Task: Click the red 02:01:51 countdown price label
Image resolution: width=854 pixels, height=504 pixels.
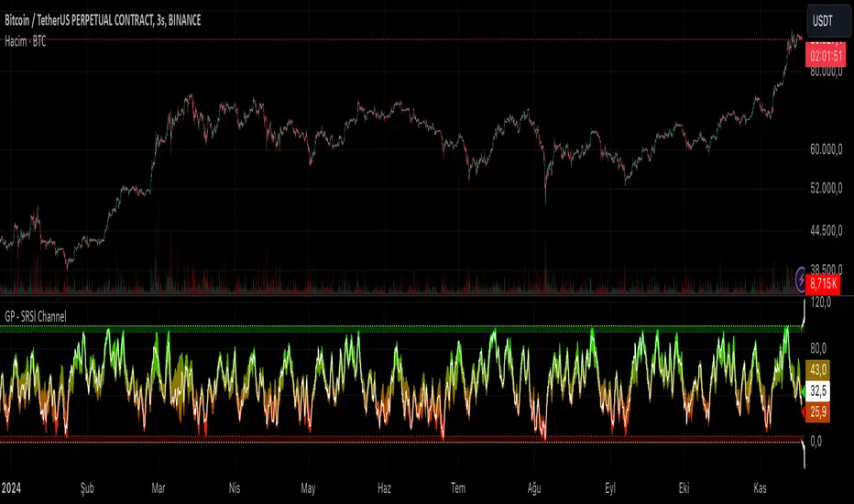Action: point(826,56)
